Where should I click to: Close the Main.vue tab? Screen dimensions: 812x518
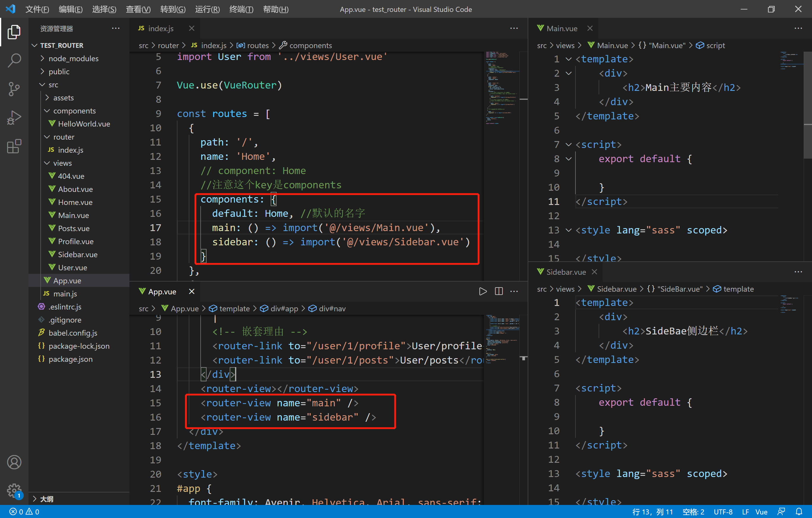tap(590, 28)
